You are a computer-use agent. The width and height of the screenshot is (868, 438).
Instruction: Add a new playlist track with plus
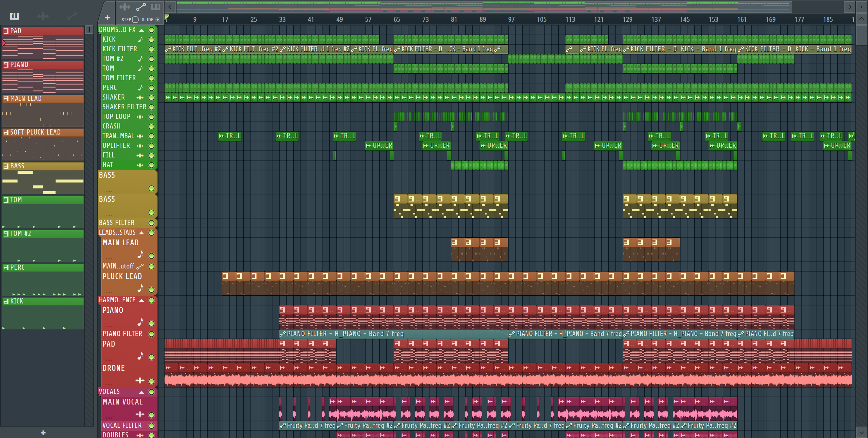[x=107, y=17]
